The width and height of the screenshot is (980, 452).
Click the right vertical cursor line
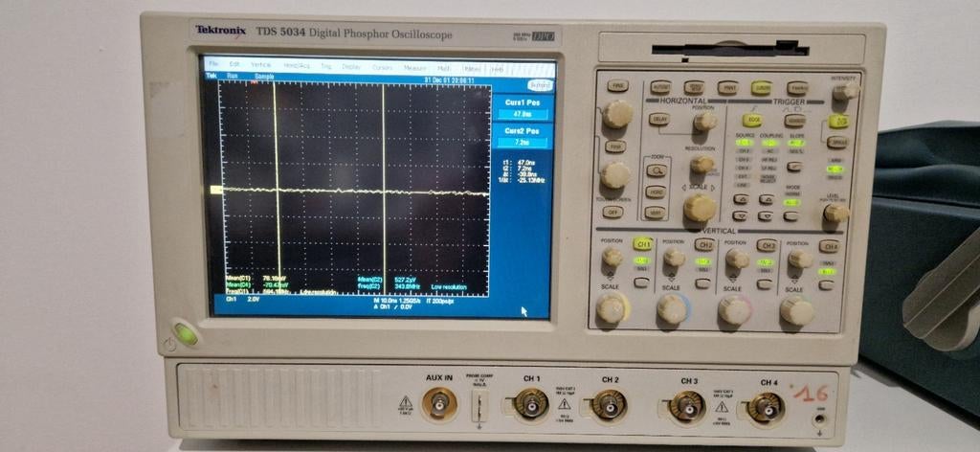[x=384, y=188]
